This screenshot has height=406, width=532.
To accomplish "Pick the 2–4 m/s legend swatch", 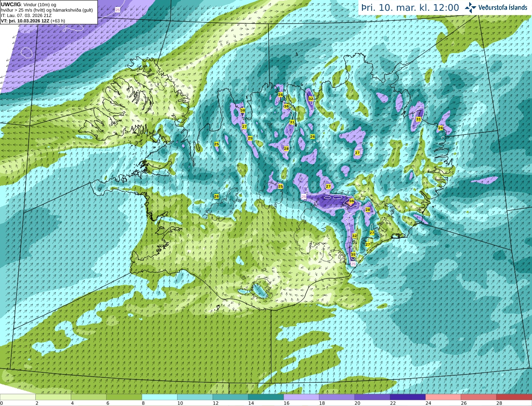I will coord(53,397).
